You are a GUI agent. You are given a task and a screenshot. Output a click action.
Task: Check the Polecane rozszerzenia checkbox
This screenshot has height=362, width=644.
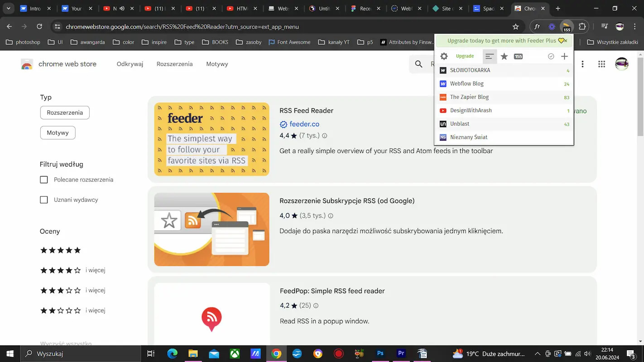click(x=44, y=180)
